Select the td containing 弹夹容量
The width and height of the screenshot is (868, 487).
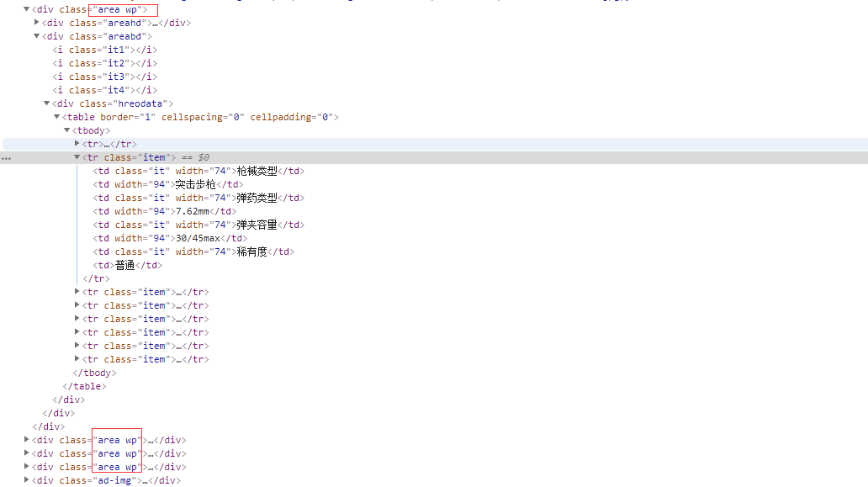click(198, 225)
